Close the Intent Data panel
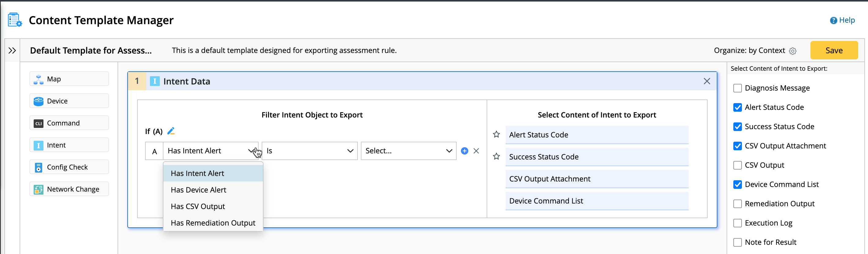The image size is (868, 254). 707,81
